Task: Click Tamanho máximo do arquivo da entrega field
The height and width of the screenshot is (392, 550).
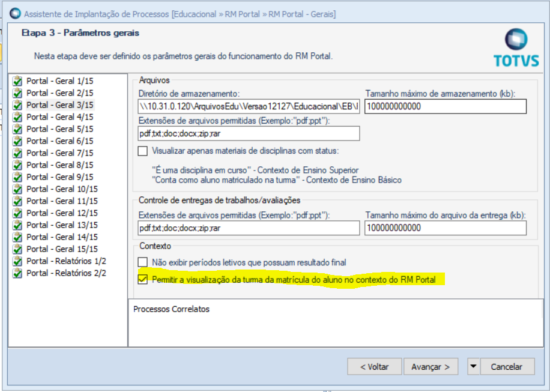Action: tap(446, 228)
